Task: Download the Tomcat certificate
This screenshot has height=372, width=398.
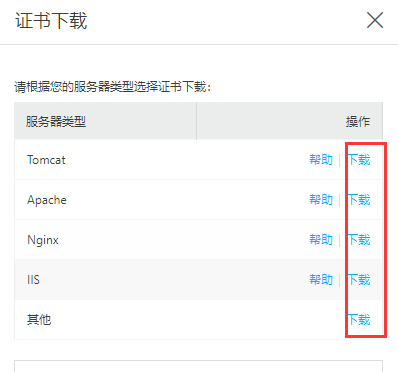Action: (359, 160)
